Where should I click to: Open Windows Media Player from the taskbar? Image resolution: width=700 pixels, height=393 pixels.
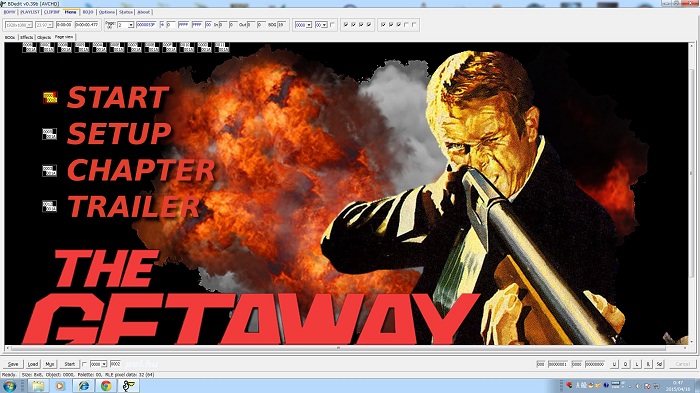pyautogui.click(x=60, y=385)
